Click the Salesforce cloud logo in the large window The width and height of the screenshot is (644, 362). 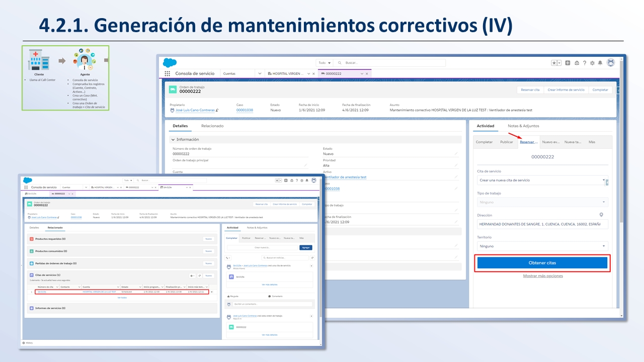(x=170, y=63)
